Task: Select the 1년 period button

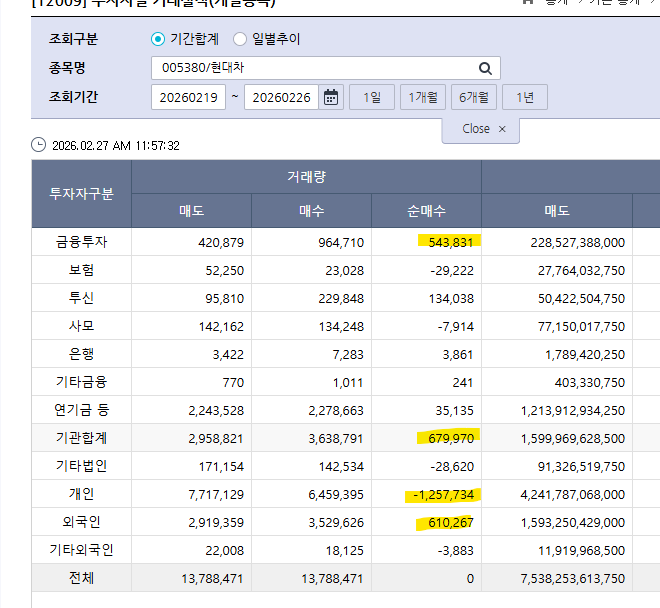Action: click(525, 98)
